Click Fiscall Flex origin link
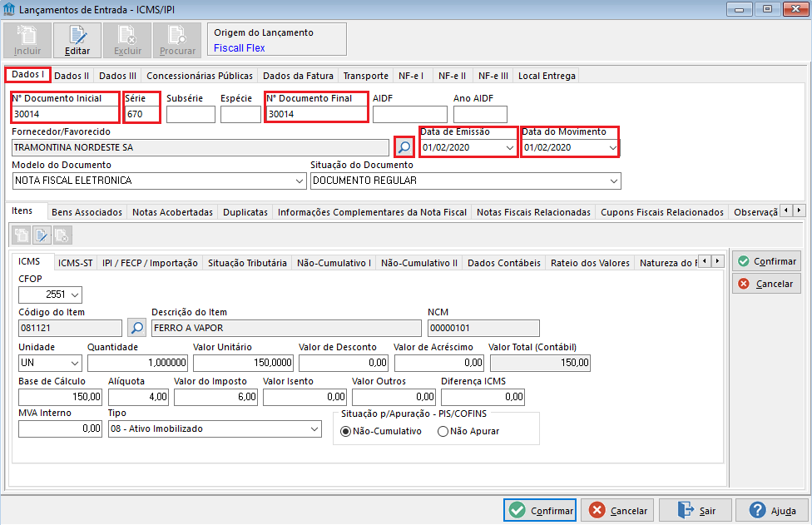 tap(240, 48)
